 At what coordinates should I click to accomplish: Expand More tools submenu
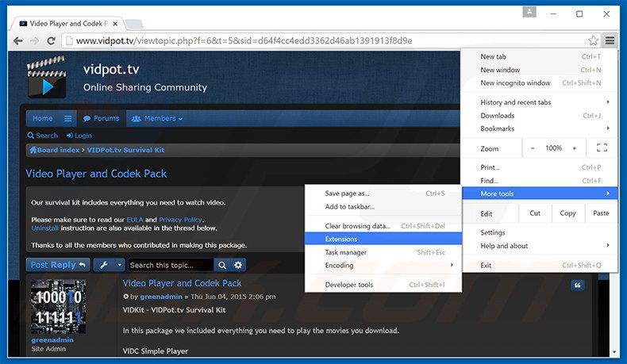click(x=540, y=193)
